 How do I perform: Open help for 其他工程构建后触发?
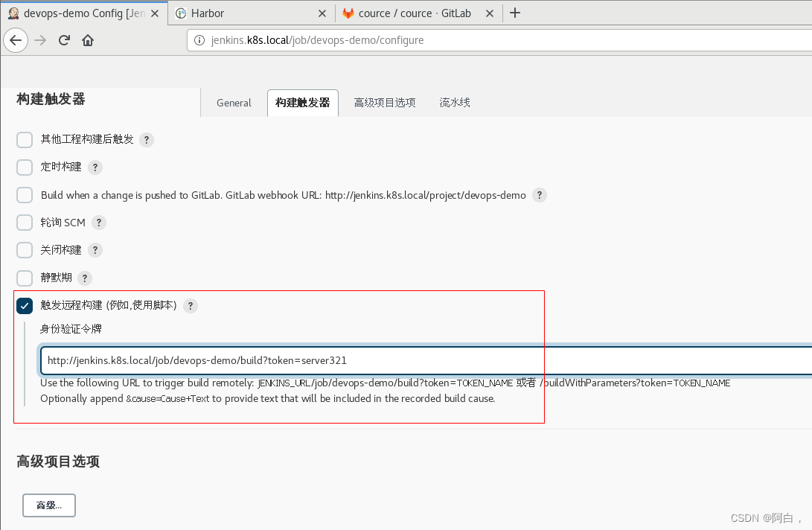pos(147,140)
